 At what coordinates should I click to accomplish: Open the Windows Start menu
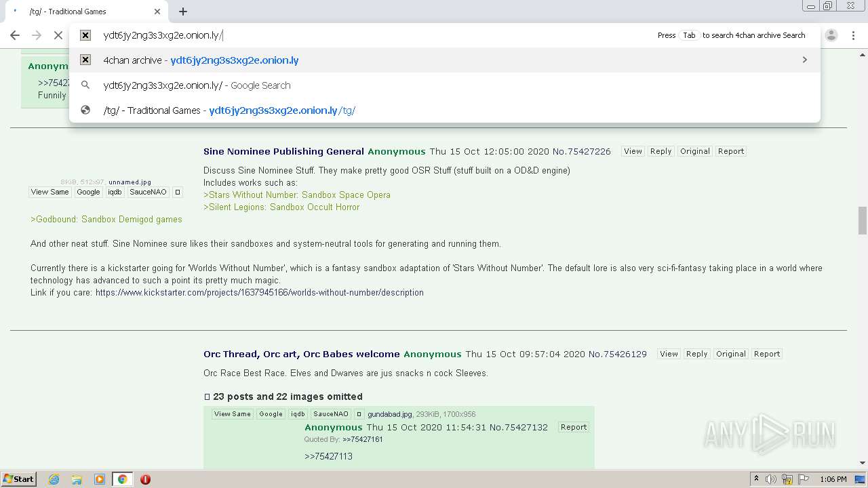click(19, 479)
